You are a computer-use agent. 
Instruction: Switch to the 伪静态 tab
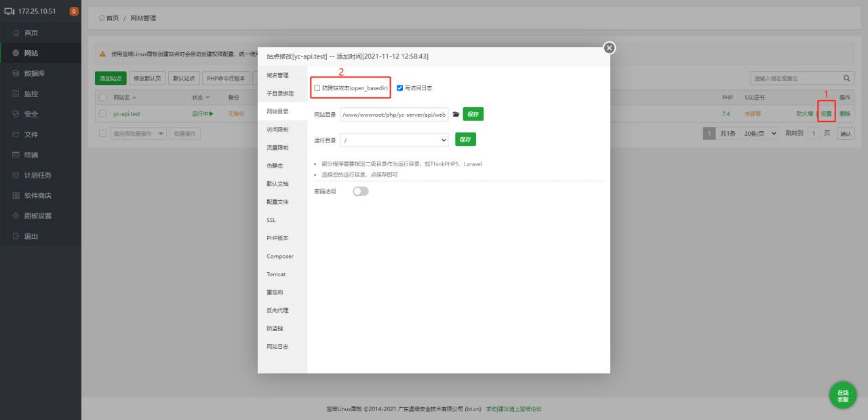(275, 166)
